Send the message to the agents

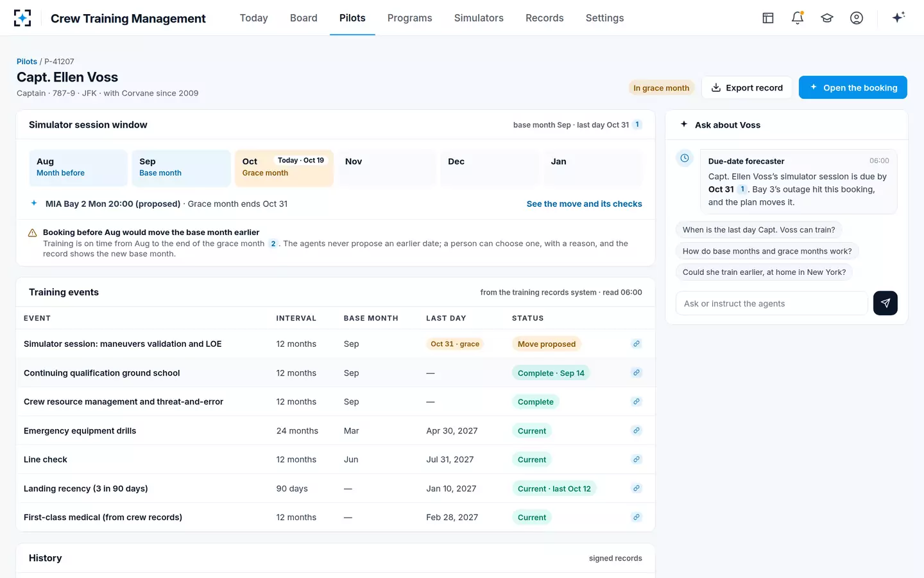886,303
